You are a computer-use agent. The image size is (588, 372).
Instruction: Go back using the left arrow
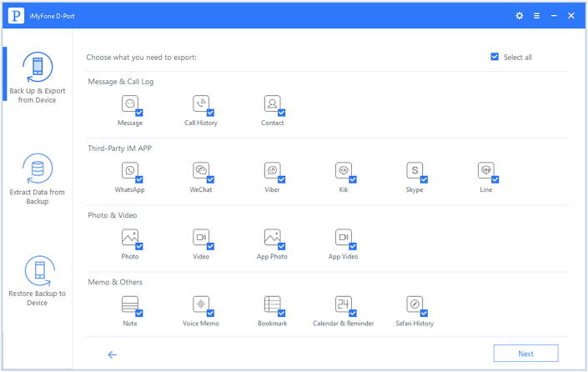(113, 354)
